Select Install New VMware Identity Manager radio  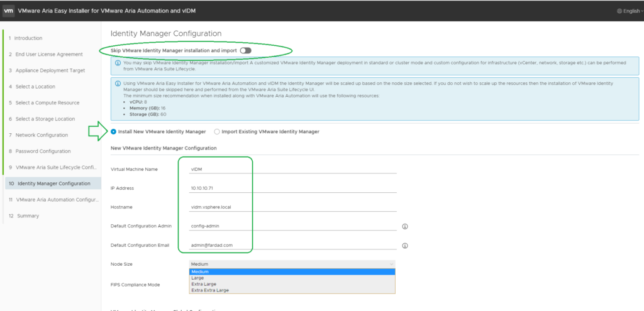tap(113, 132)
